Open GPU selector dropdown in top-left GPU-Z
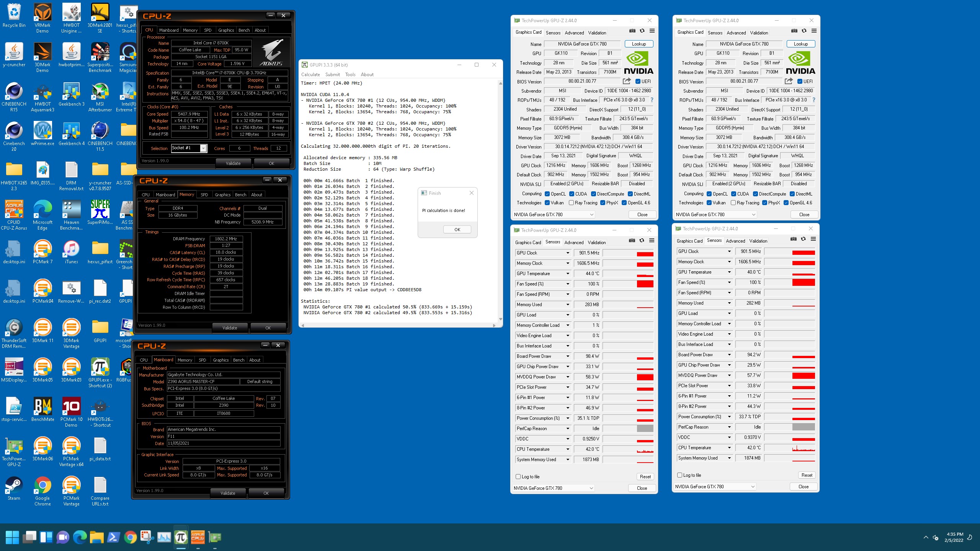Screen dimensions: 980x551 tap(554, 215)
